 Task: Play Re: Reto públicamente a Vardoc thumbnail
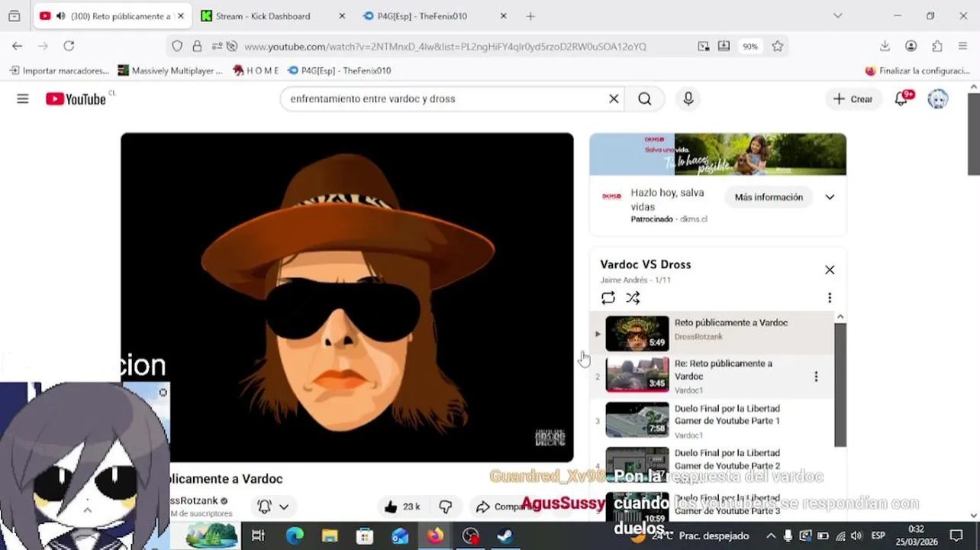click(x=637, y=375)
